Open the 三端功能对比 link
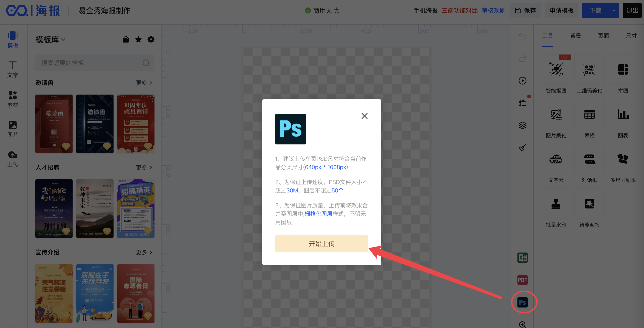This screenshot has width=644, height=328. pos(460,10)
